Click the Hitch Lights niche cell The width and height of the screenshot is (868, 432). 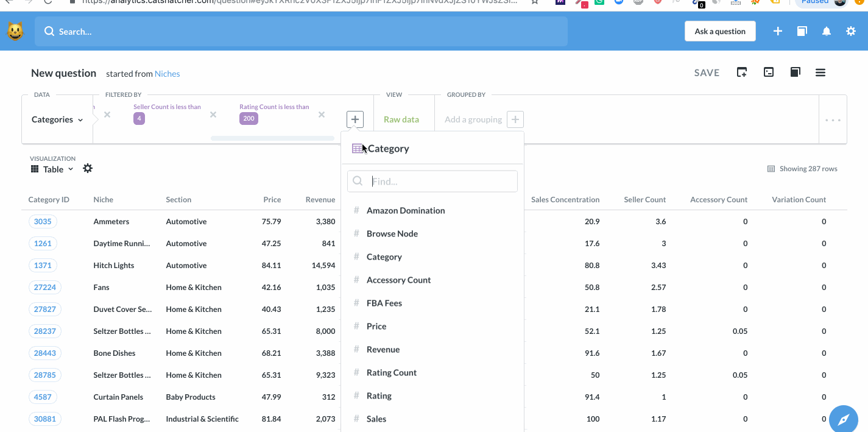coord(114,266)
